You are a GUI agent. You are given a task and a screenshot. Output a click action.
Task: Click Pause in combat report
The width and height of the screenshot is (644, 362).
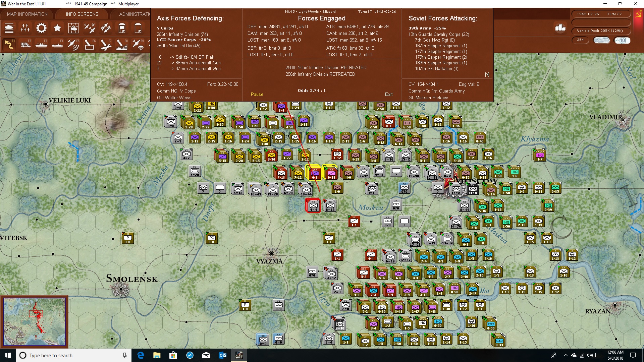[257, 94]
